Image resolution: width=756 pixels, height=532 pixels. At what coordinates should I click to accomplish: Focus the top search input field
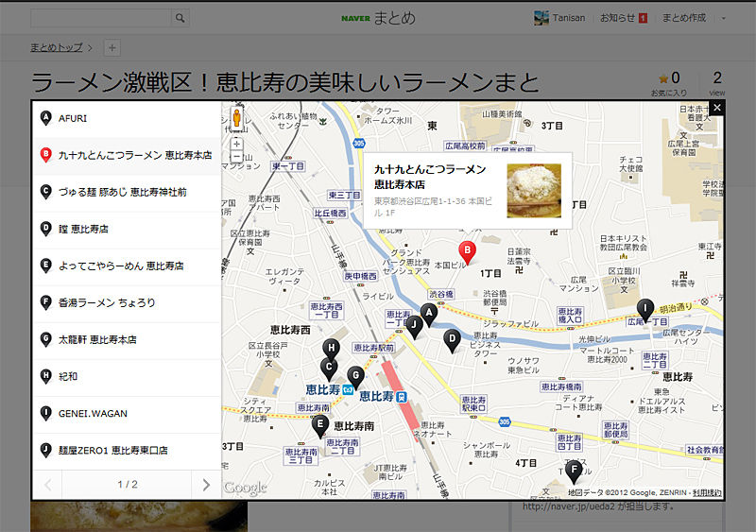click(101, 18)
